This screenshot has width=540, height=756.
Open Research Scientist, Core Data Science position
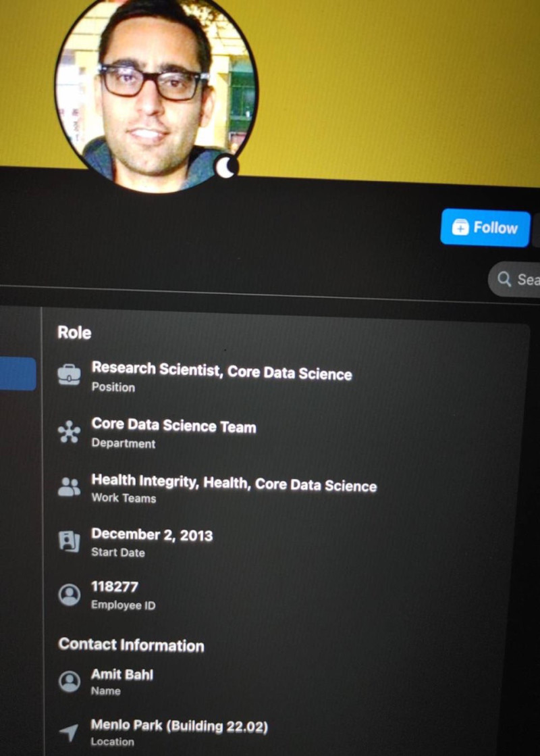[221, 371]
